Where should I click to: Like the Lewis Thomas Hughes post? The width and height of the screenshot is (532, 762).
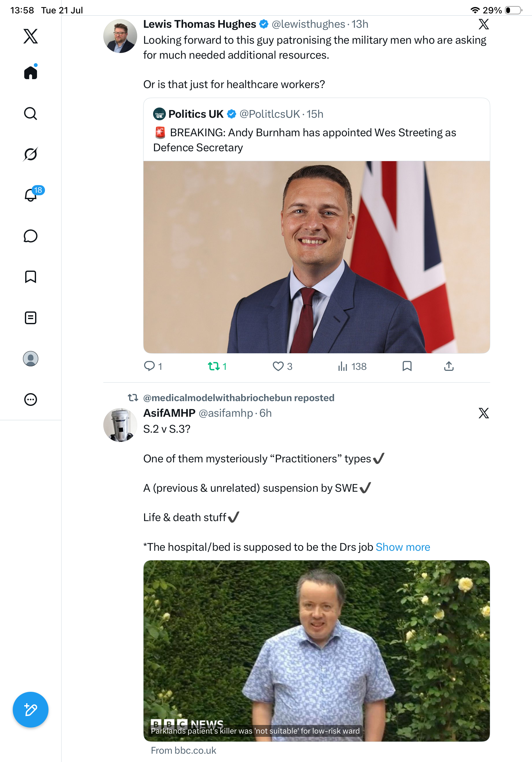pyautogui.click(x=282, y=366)
